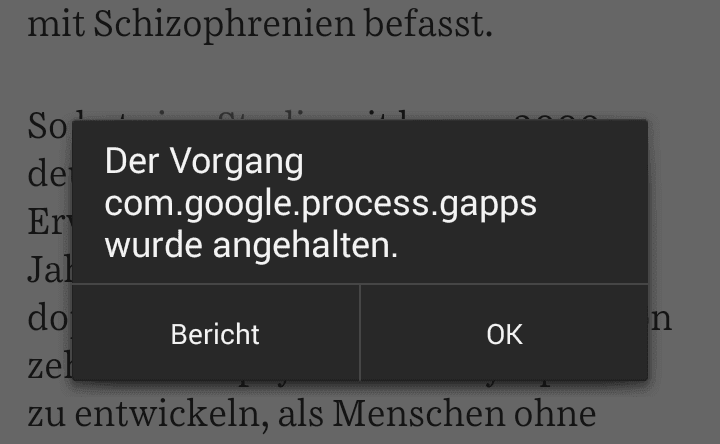The image size is (720, 444).
Task: Click the word 'mit' starting the top line
Action: (x=56, y=24)
